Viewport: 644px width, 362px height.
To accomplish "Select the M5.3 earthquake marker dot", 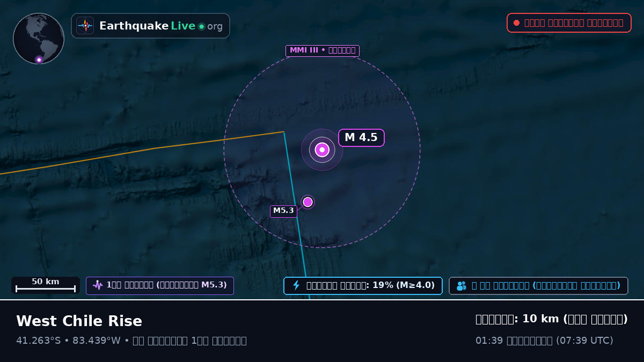I will (308, 202).
